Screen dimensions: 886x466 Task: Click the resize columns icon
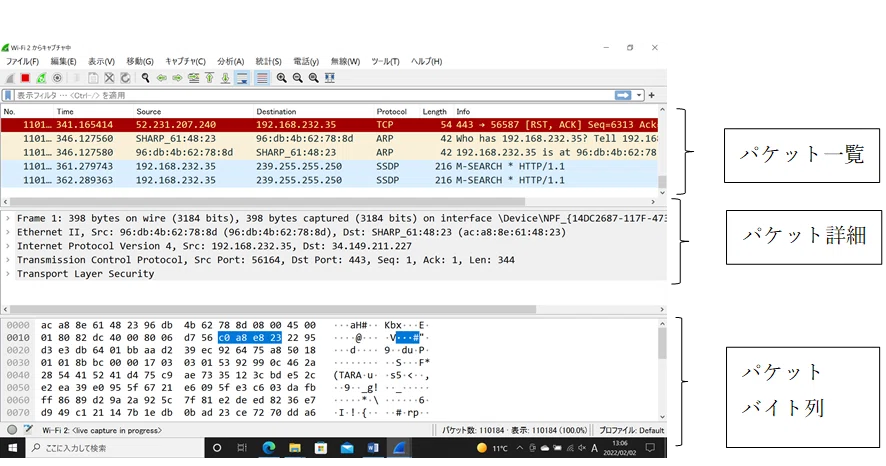(330, 78)
